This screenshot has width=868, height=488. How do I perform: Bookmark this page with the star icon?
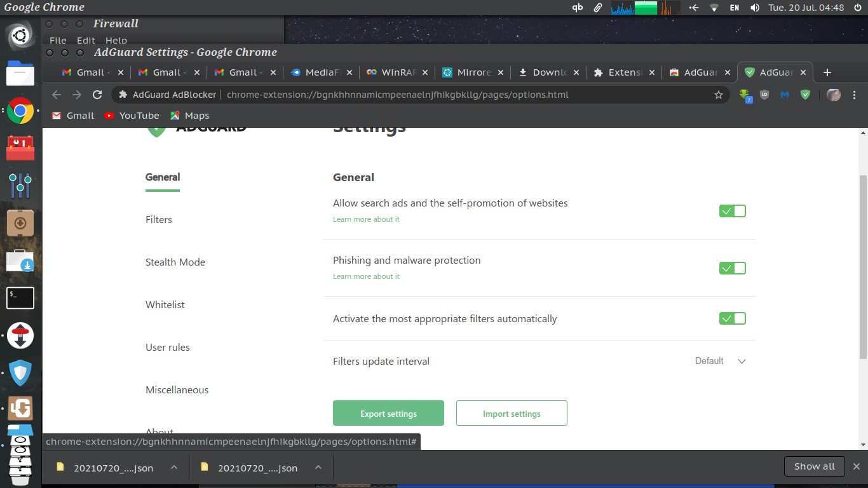[719, 95]
